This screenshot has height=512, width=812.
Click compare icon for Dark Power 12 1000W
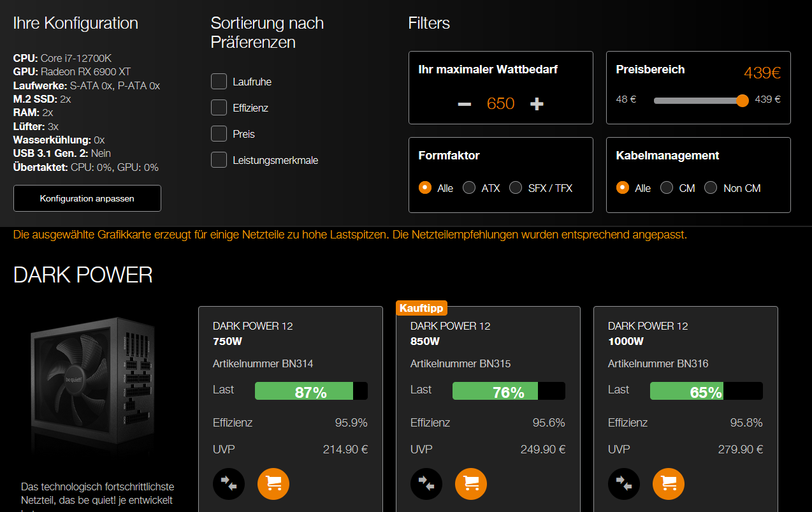pyautogui.click(x=624, y=484)
